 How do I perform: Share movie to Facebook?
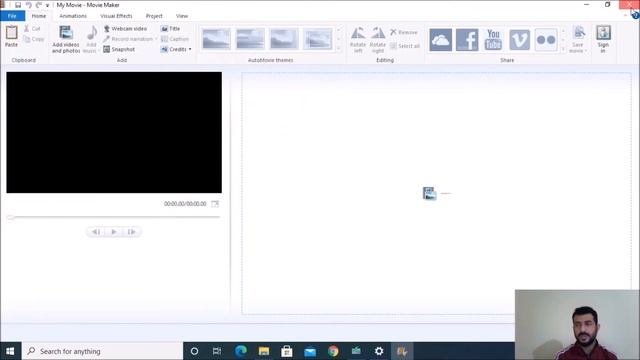click(467, 40)
